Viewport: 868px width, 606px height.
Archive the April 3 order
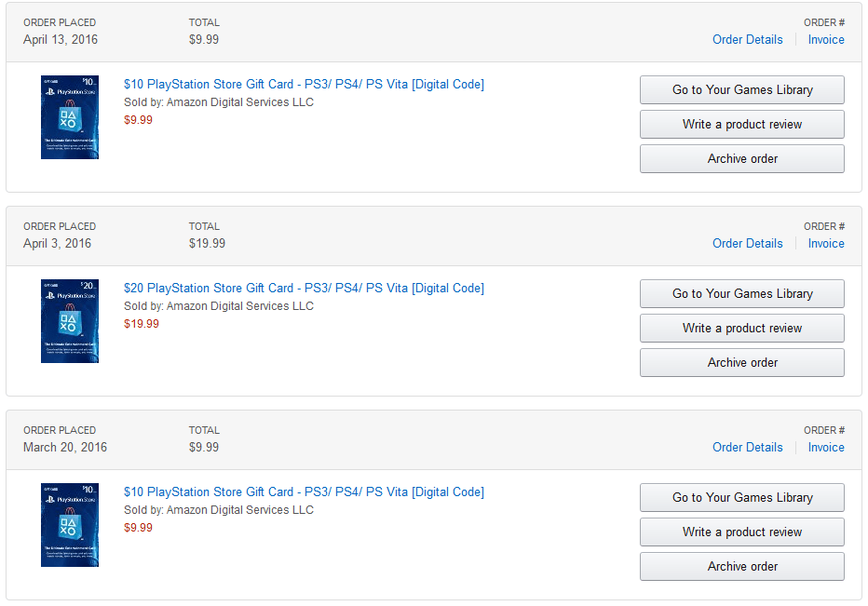[x=742, y=363]
